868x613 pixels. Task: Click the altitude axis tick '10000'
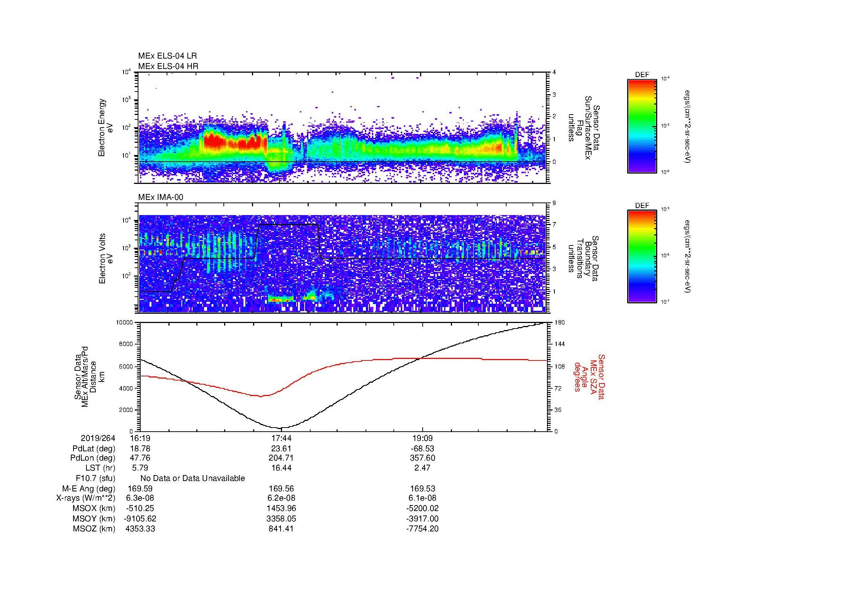click(125, 322)
